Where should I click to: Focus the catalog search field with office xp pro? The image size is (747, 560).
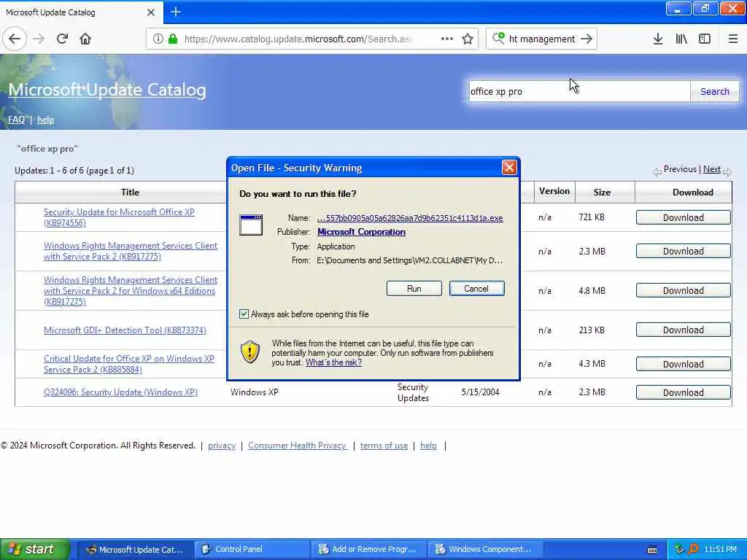(579, 91)
